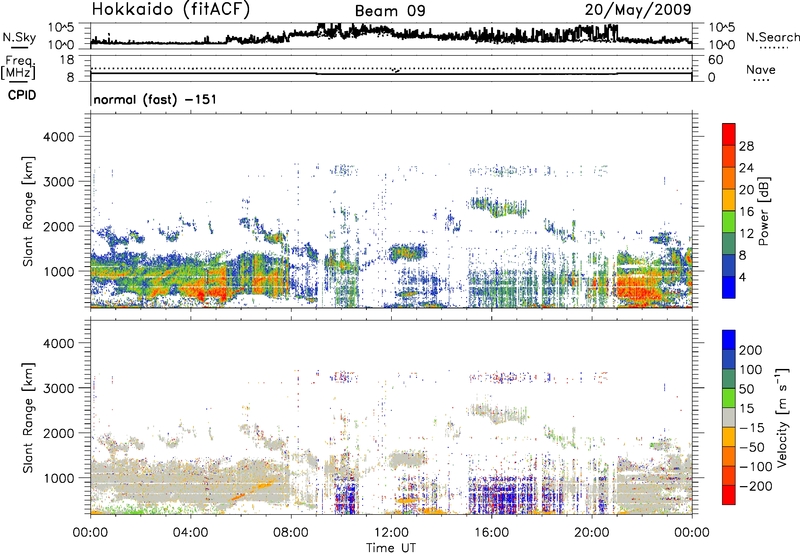Click the 'N.Sky' legend label
The width and height of the screenshot is (800, 554).
point(19,37)
